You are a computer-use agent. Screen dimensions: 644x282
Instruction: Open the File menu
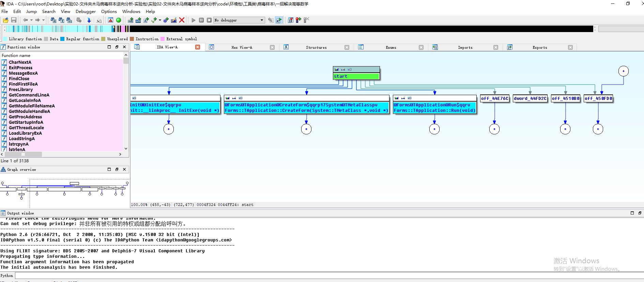tap(5, 11)
